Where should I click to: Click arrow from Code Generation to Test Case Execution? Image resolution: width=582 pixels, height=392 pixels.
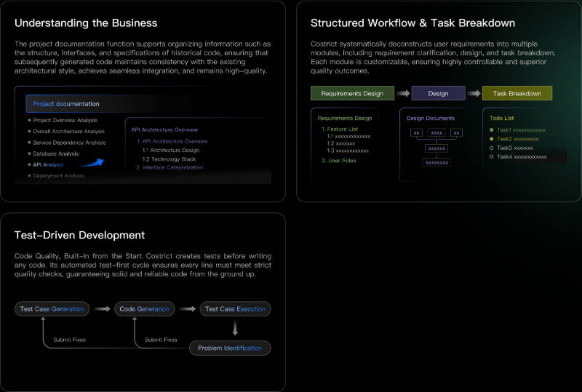[x=188, y=309]
